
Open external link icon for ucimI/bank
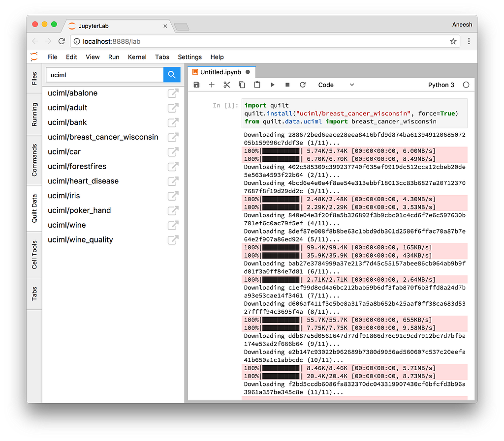[173, 122]
